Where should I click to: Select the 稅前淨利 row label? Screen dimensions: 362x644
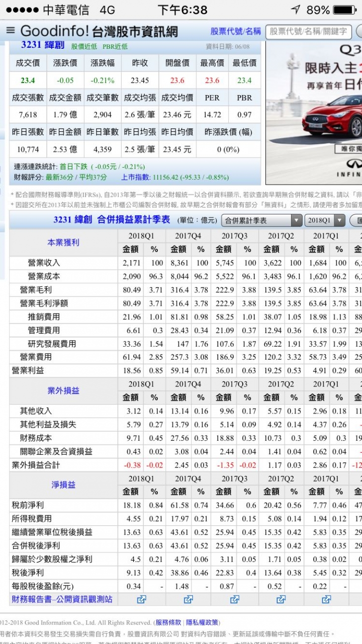pos(28,505)
